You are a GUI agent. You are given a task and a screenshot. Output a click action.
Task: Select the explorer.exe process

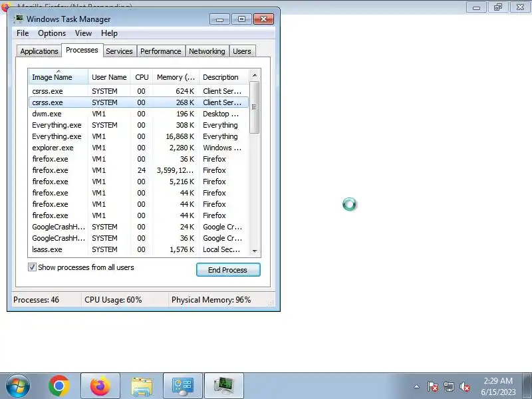coord(138,148)
